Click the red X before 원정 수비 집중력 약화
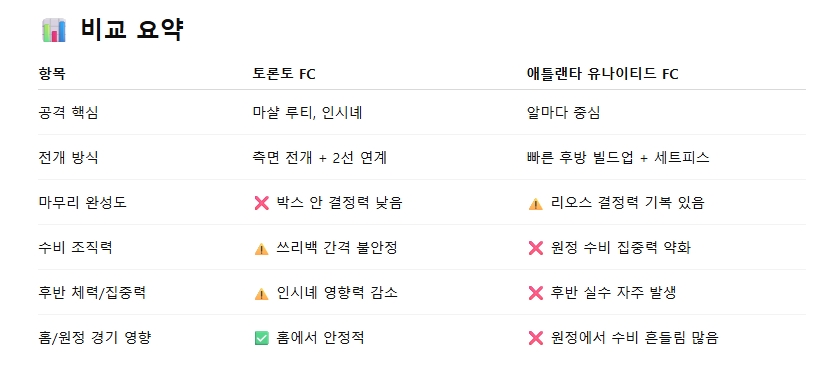Screen dimensions: 825x375 coord(536,248)
